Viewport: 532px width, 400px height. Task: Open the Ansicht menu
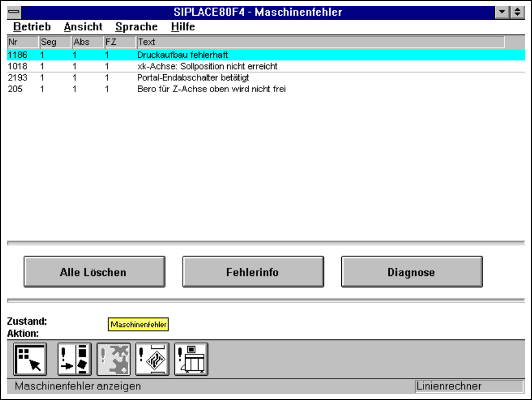83,26
